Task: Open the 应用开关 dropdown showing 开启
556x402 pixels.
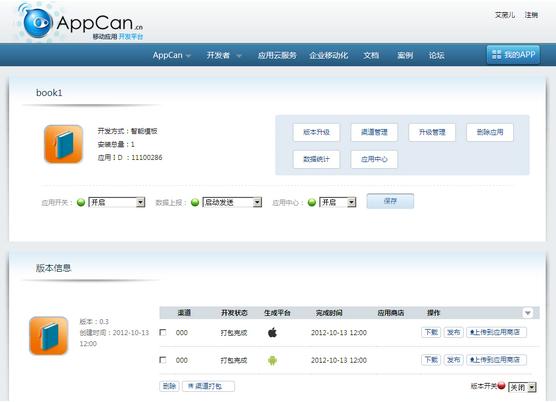Action: [117, 202]
